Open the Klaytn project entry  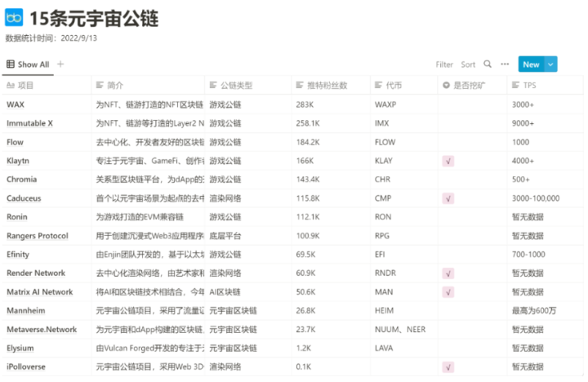pyautogui.click(x=18, y=161)
